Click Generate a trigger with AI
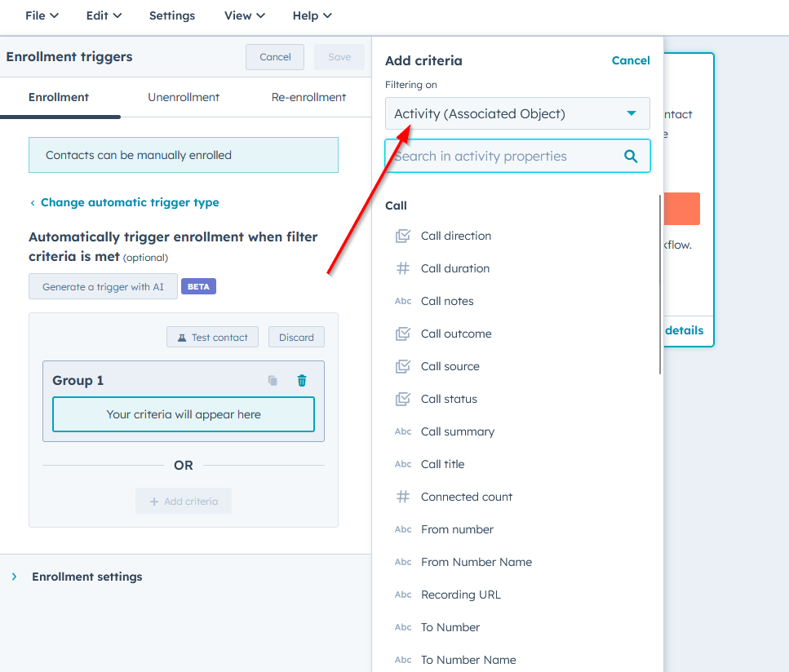The height and width of the screenshot is (672, 789). (103, 285)
